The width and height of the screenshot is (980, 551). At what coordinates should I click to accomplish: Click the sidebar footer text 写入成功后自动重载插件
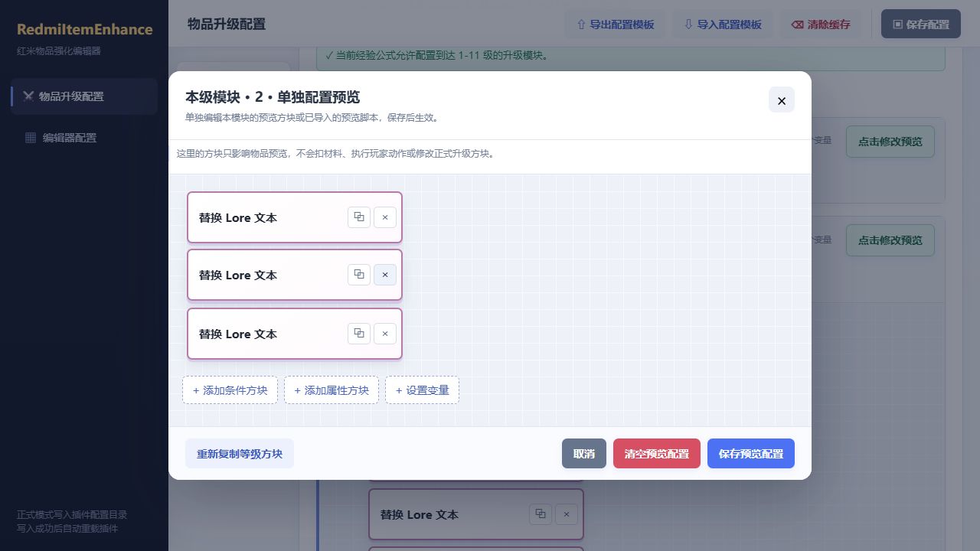[x=67, y=528]
